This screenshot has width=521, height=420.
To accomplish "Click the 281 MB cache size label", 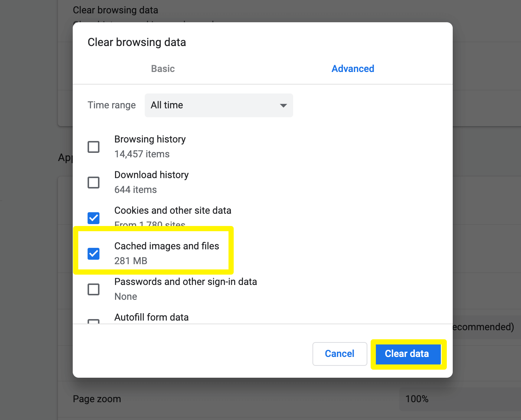I will pos(131,261).
